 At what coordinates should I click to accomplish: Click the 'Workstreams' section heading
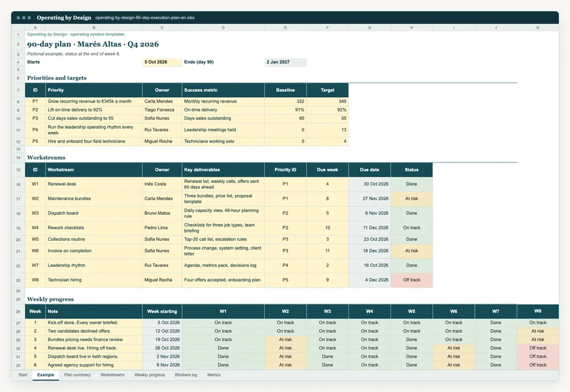pos(46,158)
